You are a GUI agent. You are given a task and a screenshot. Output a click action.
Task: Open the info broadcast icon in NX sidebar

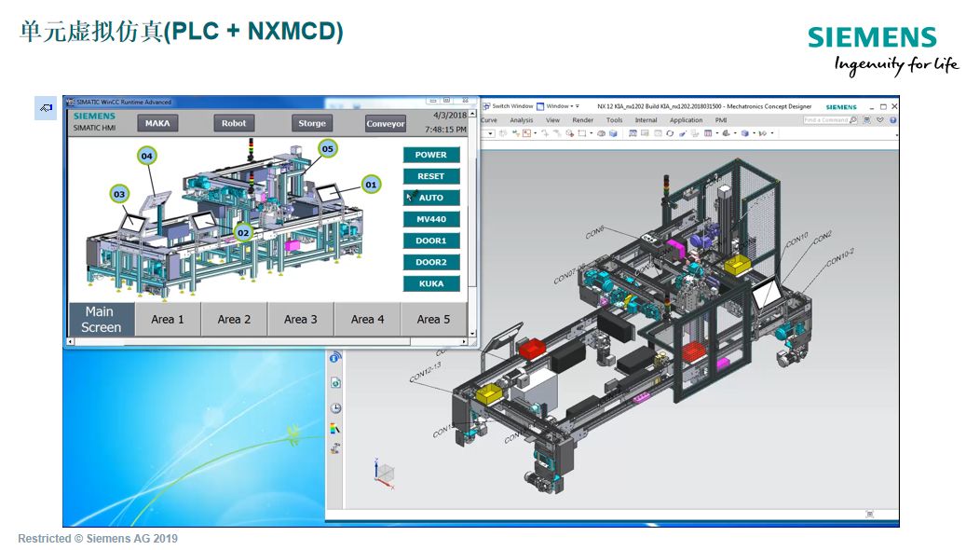click(x=335, y=357)
